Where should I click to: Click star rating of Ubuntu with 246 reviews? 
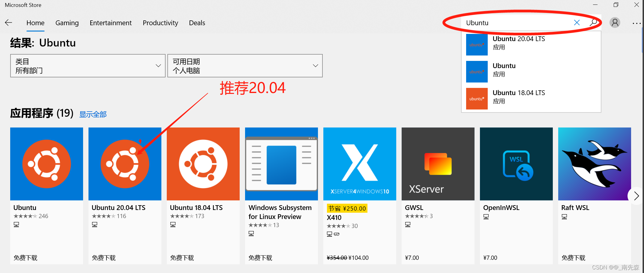[25, 216]
